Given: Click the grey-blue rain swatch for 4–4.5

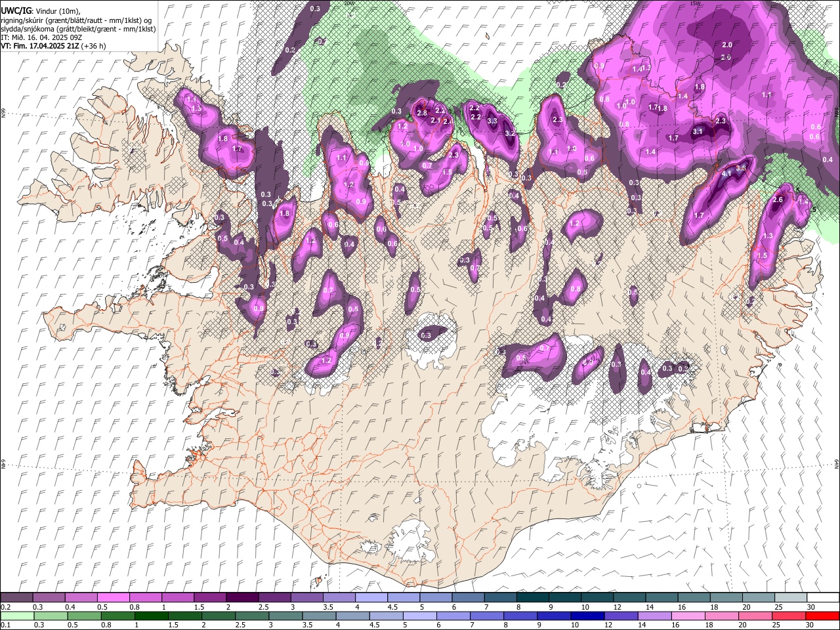Looking at the screenshot, I should 352,616.
